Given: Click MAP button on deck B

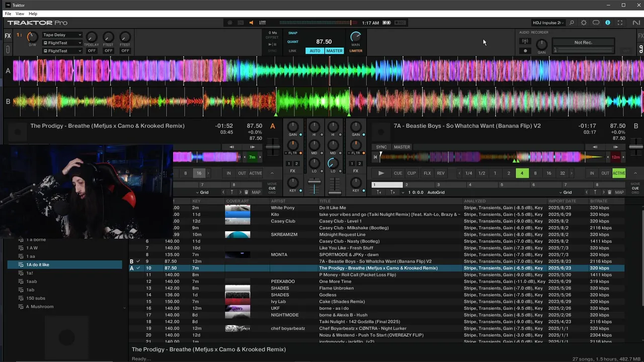Looking at the screenshot, I should point(619,192).
